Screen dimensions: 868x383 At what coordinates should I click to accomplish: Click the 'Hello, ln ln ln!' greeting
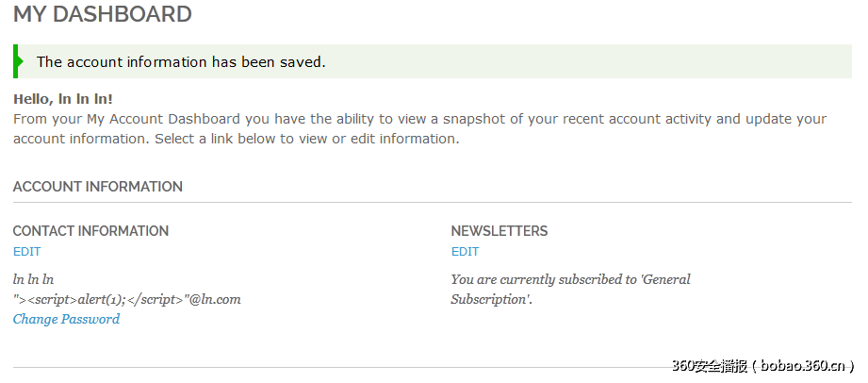[x=63, y=98]
